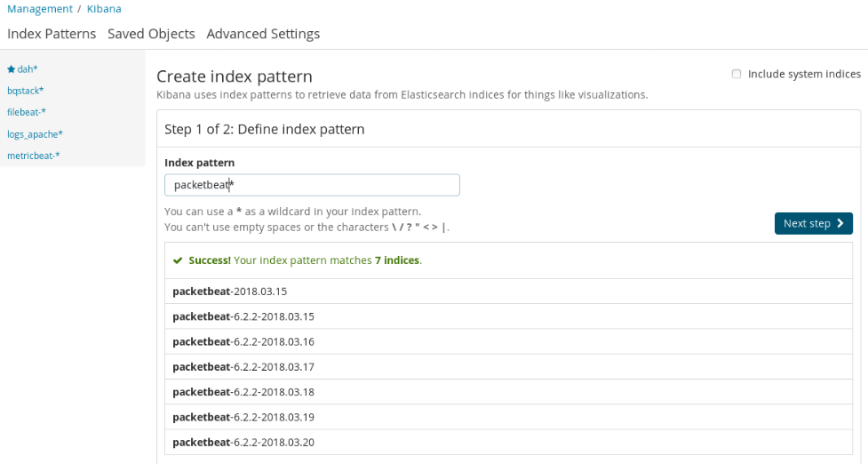Click the star icon beside dah*
Screen dimensions: 868x464
(x=12, y=69)
